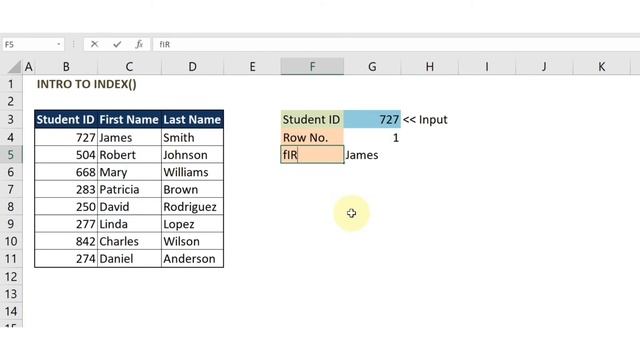
Task: Select column I header
Action: coord(487,67)
